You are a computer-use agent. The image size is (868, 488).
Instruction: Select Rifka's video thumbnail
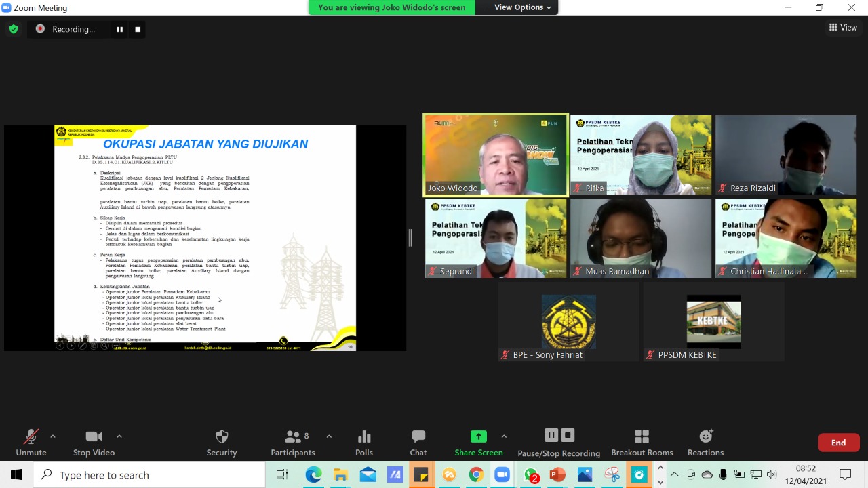click(x=641, y=155)
